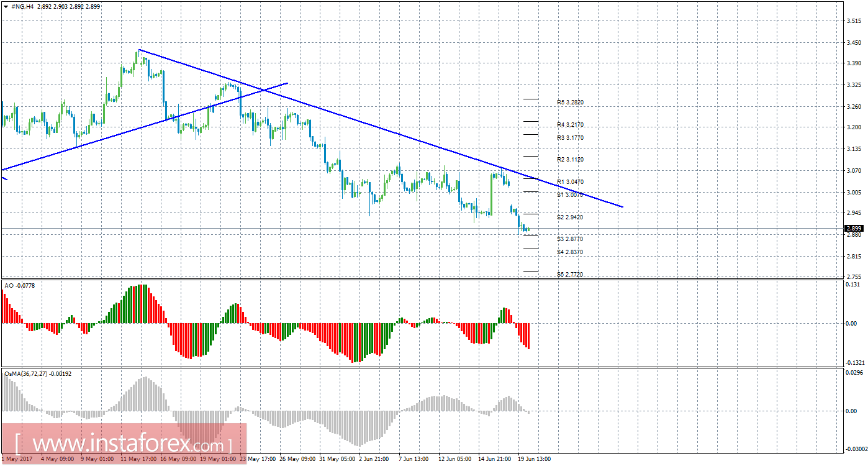Click the 19 Jun 13:00 time label
Screen dimensions: 868x466
[x=535, y=459]
